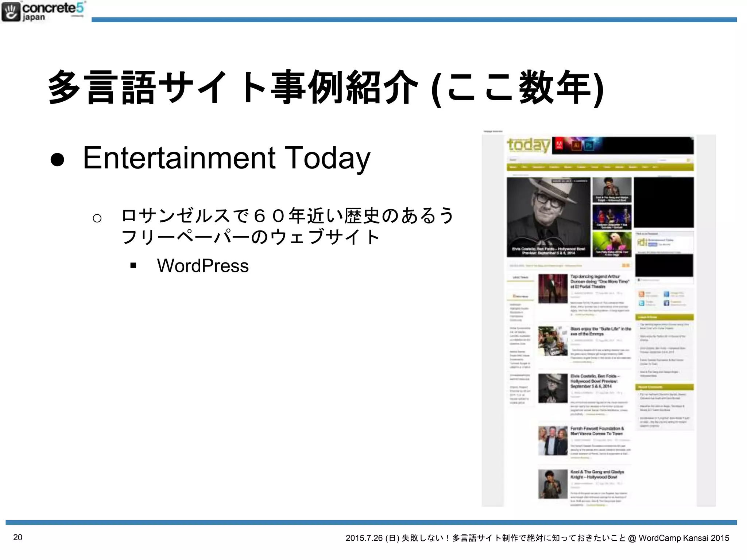Open the blue stage band featured thumbnail
747x560 pixels.
612,217
